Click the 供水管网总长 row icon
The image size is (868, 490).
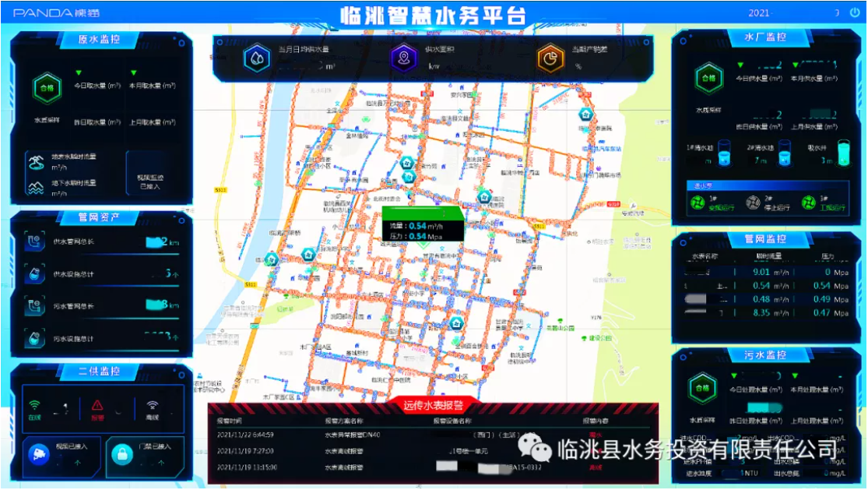(x=35, y=242)
